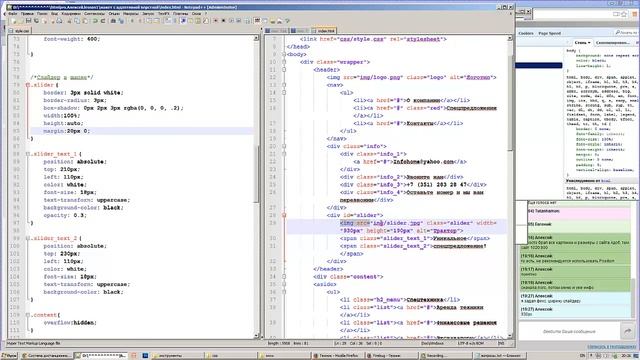Open Cookies tab in Firebug panel
This screenshot has width=640, height=360.
[x=526, y=33]
